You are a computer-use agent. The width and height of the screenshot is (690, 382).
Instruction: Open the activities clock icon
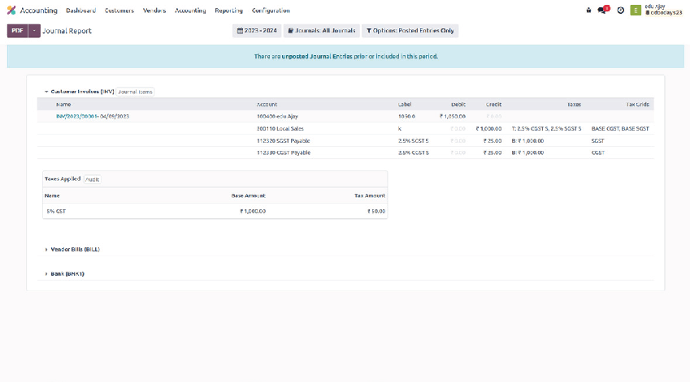coord(620,10)
